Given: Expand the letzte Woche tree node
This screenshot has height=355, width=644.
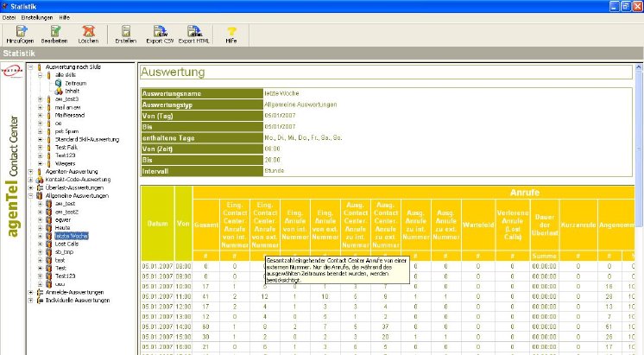Looking at the screenshot, I should tap(41, 236).
